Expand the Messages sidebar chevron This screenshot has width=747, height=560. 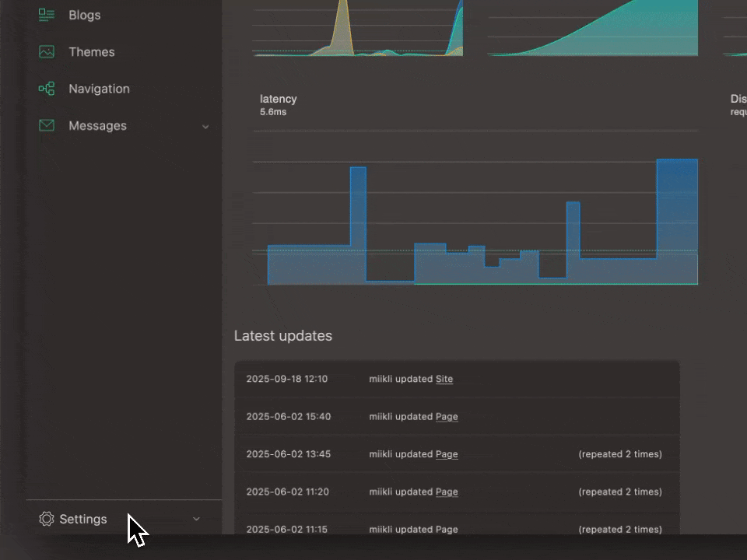[205, 126]
